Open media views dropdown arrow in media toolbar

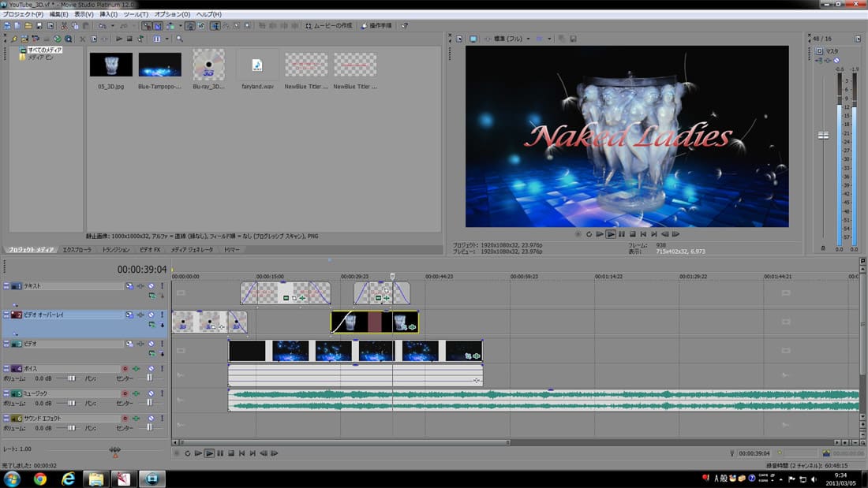click(167, 39)
